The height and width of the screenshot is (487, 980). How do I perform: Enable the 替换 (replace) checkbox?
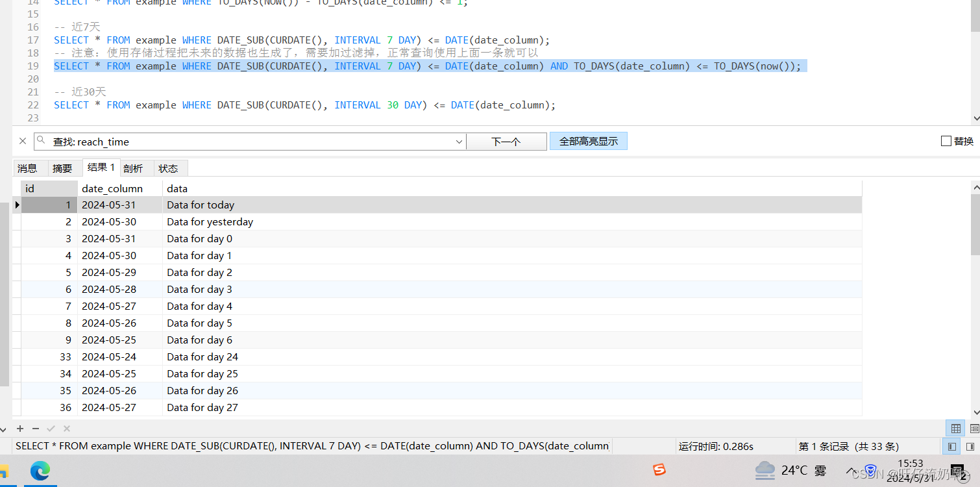(946, 141)
